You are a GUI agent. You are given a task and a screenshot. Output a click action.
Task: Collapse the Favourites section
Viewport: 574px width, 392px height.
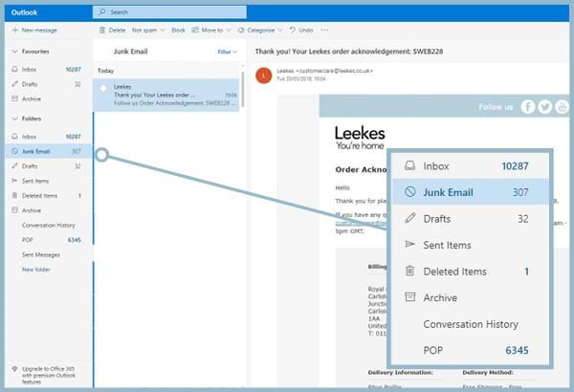coord(14,52)
